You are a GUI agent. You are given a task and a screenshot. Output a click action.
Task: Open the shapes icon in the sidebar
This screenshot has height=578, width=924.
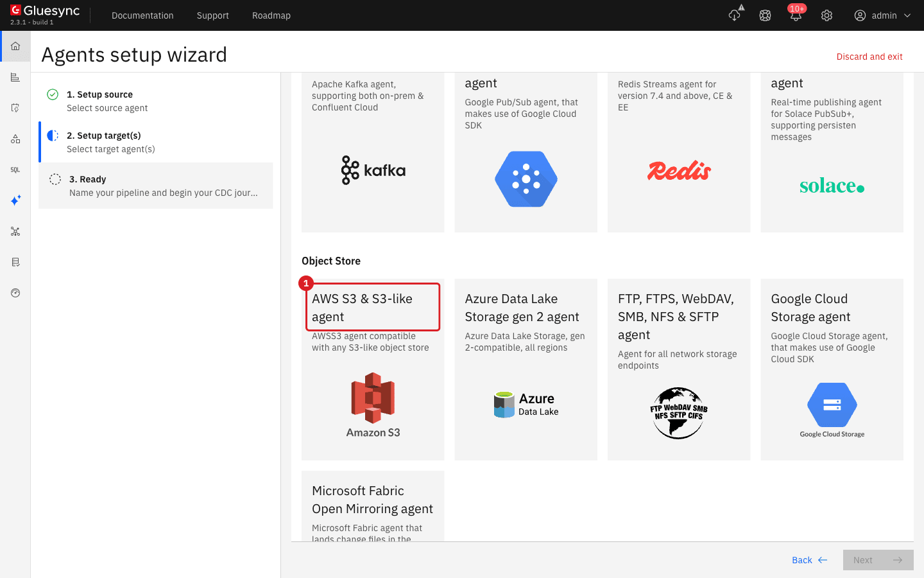[x=15, y=139]
